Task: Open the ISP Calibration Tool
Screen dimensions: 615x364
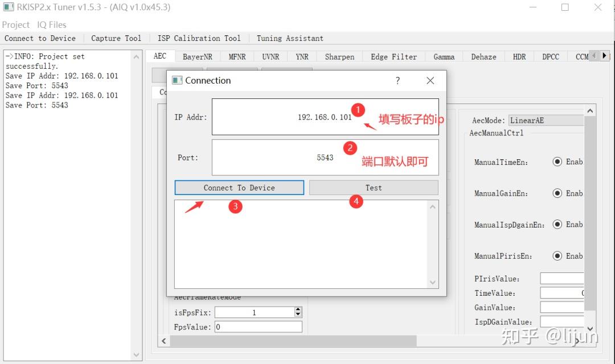Action: [199, 38]
